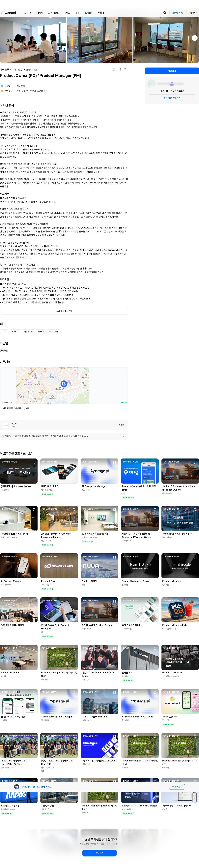
Task: Select 프리랜서 in the top navigation
Action: [89, 13]
